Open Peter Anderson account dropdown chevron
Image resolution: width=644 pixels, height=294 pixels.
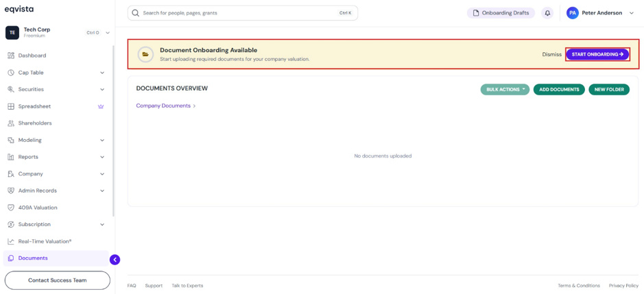(631, 13)
